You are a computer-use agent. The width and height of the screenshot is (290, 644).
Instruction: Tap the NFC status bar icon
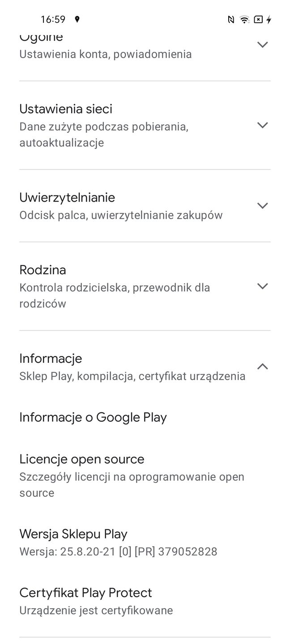(x=230, y=19)
